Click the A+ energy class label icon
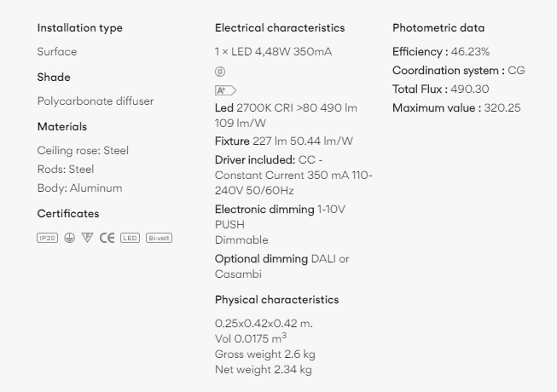 [x=225, y=90]
